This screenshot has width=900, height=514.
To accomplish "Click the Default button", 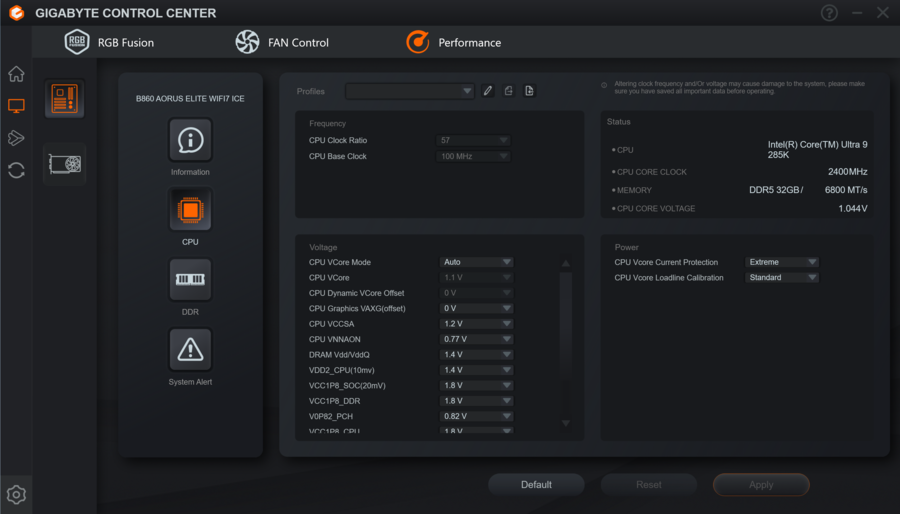I will click(x=536, y=485).
